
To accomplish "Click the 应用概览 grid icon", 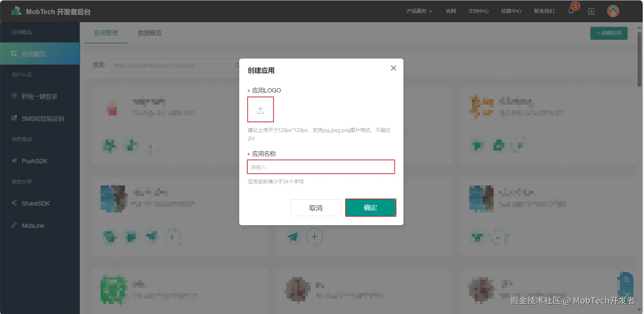I will coord(14,54).
